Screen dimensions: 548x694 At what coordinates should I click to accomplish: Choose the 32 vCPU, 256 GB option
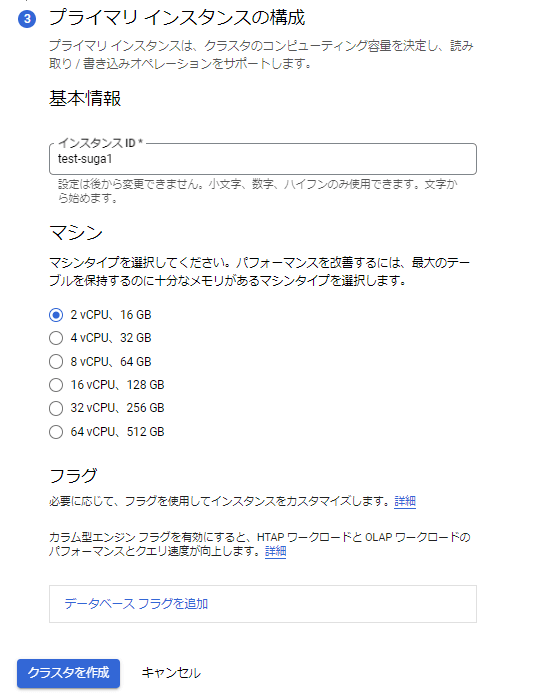coord(56,408)
